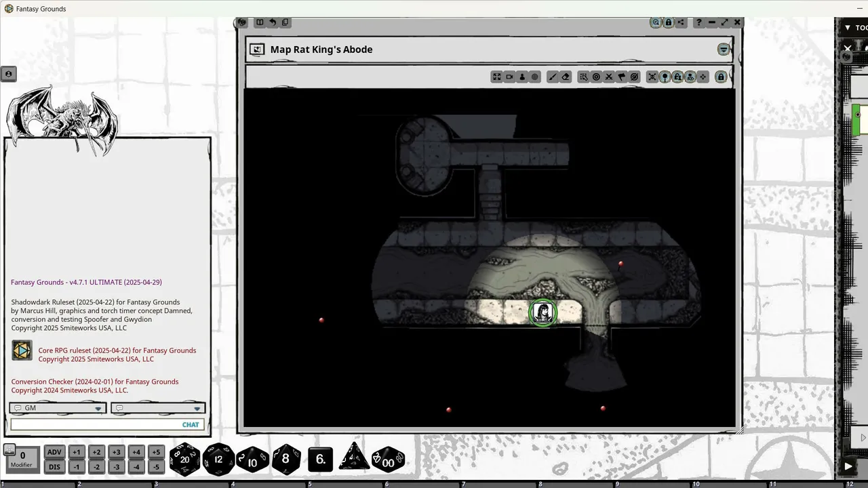The image size is (868, 488).
Task: Click the CHAT send label
Action: coord(191,425)
